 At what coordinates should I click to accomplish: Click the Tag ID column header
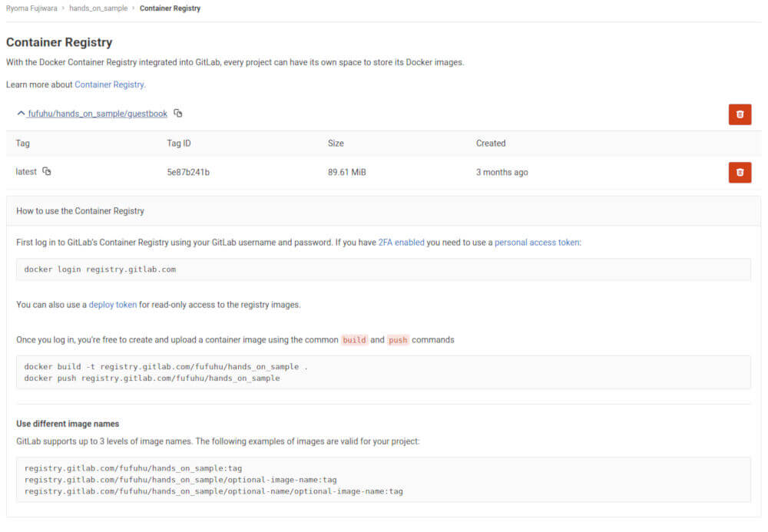[179, 143]
